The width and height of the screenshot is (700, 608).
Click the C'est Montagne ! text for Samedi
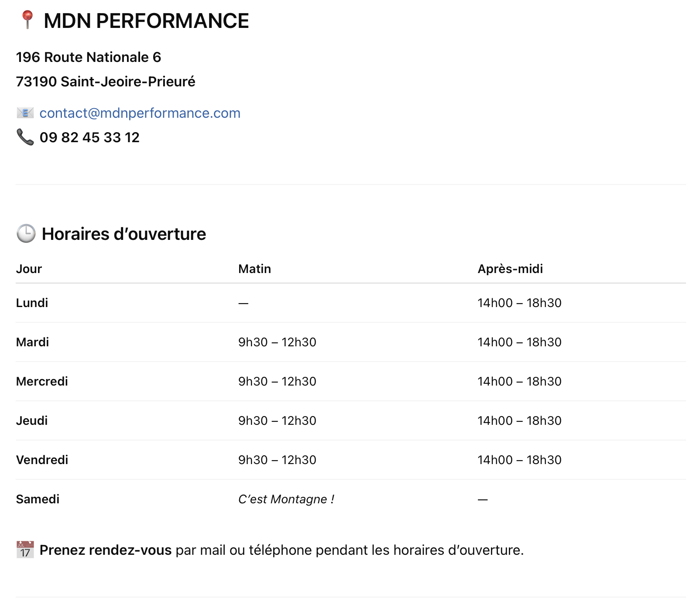286,499
